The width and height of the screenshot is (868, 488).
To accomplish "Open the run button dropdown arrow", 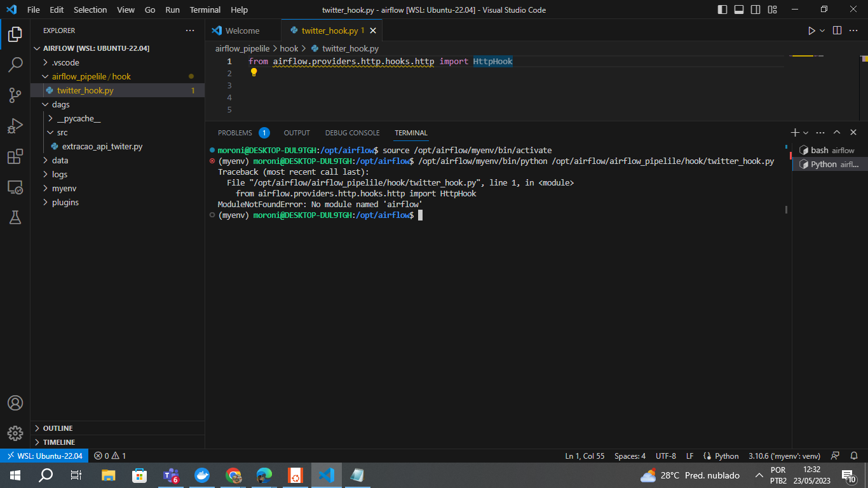I will pyautogui.click(x=822, y=30).
